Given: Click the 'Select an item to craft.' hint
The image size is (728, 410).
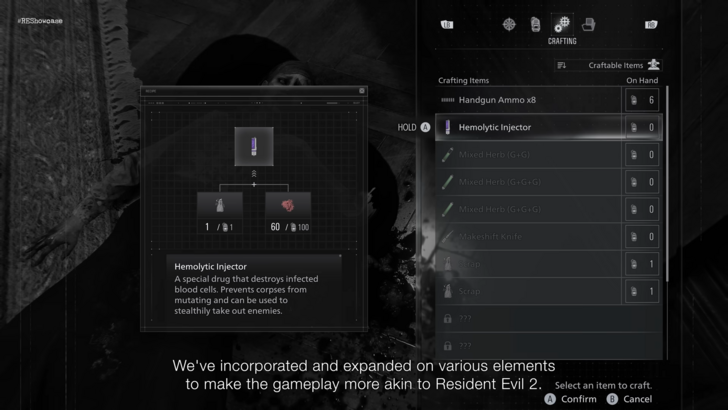Looking at the screenshot, I should point(603,385).
